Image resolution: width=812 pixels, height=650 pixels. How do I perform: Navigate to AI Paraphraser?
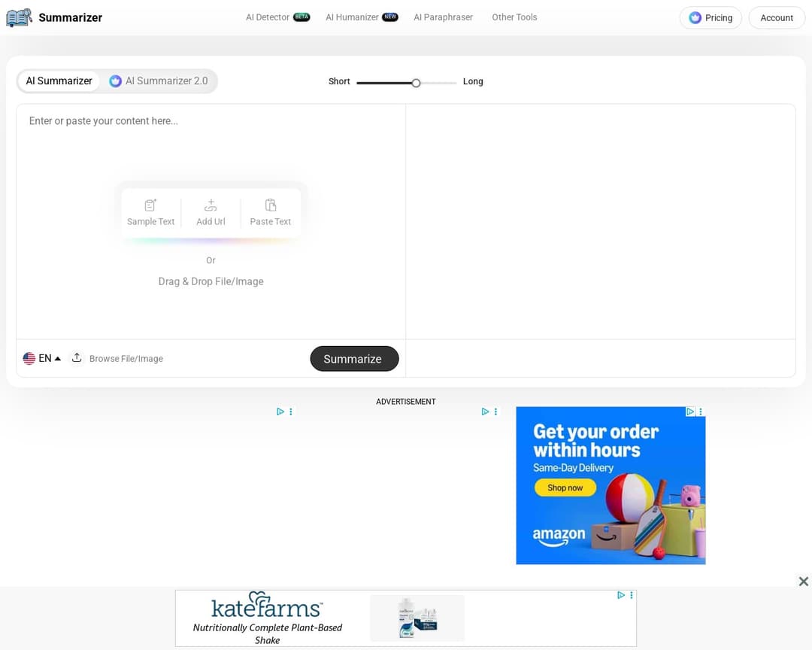pyautogui.click(x=443, y=17)
